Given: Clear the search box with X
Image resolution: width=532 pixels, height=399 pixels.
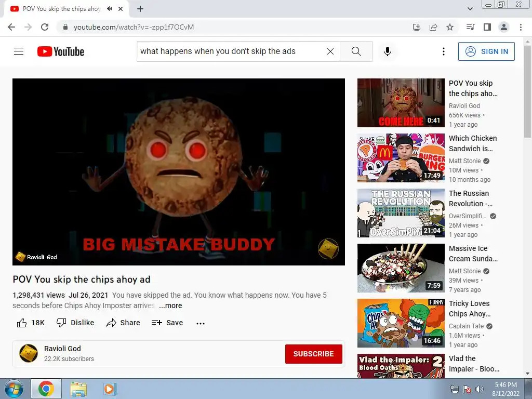Looking at the screenshot, I should [x=330, y=51].
